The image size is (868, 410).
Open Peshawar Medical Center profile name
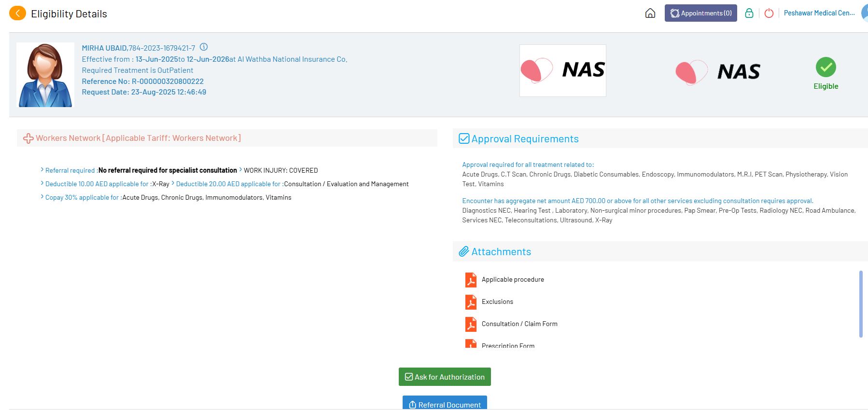point(819,13)
